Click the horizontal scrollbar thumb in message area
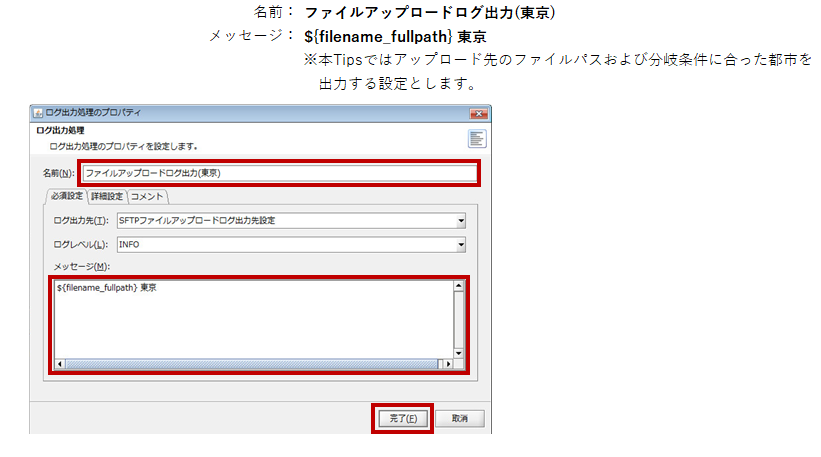Viewport: 821px width, 457px height. 251,364
